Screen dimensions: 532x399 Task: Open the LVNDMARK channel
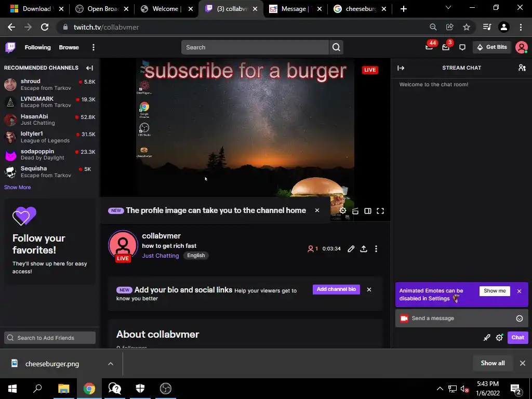(49, 102)
